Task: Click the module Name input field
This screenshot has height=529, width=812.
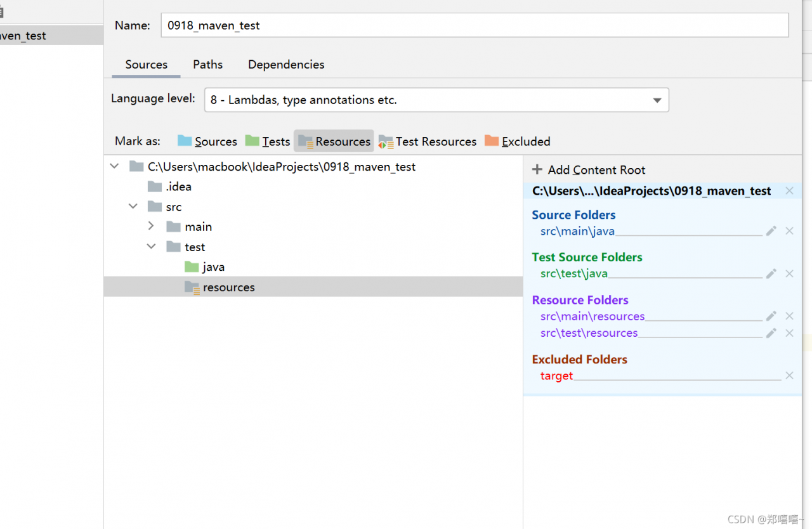Action: click(475, 25)
